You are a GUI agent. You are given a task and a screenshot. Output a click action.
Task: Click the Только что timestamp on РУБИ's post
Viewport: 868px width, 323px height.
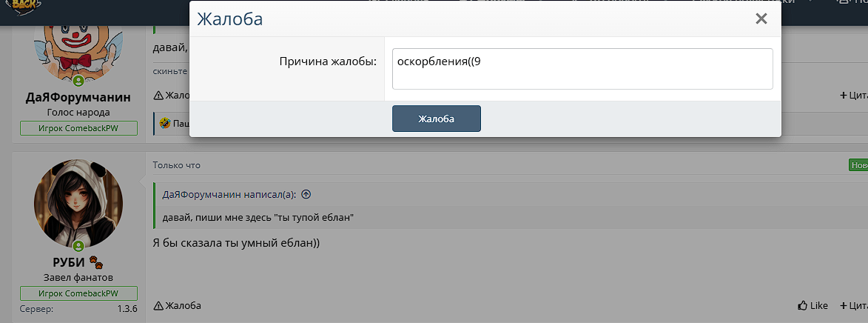(176, 165)
